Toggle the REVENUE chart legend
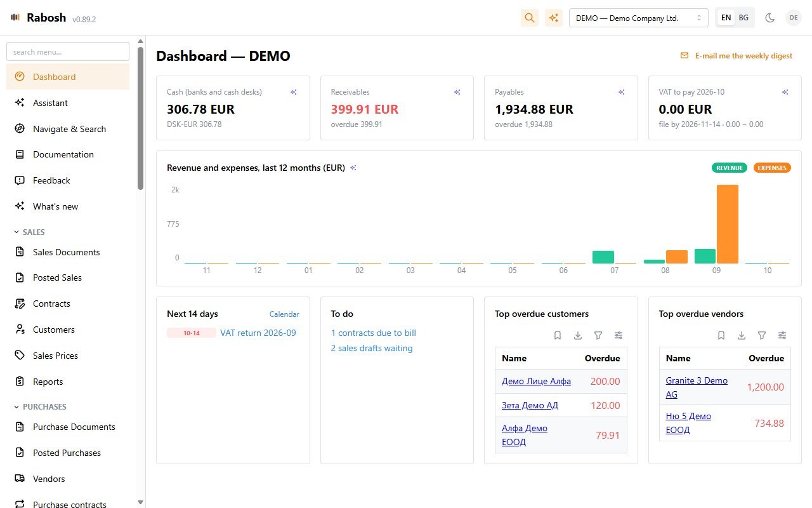Screen dimensions: 812x508 point(730,168)
